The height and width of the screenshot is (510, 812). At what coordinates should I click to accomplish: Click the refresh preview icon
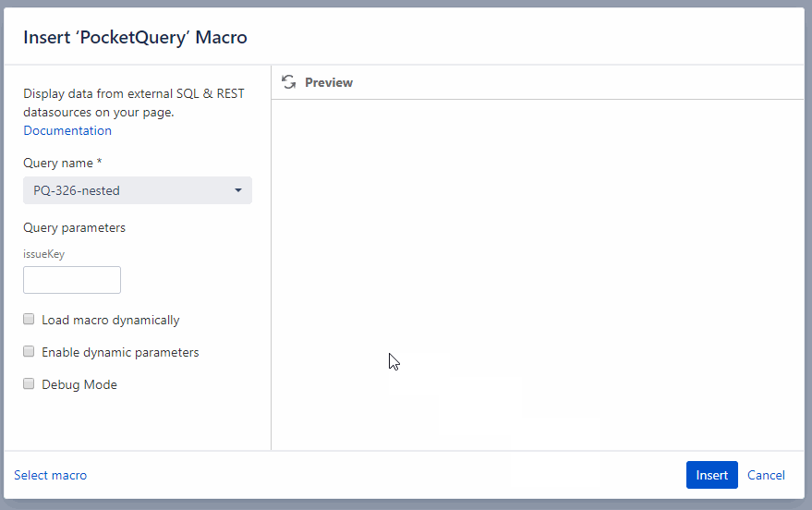click(289, 82)
